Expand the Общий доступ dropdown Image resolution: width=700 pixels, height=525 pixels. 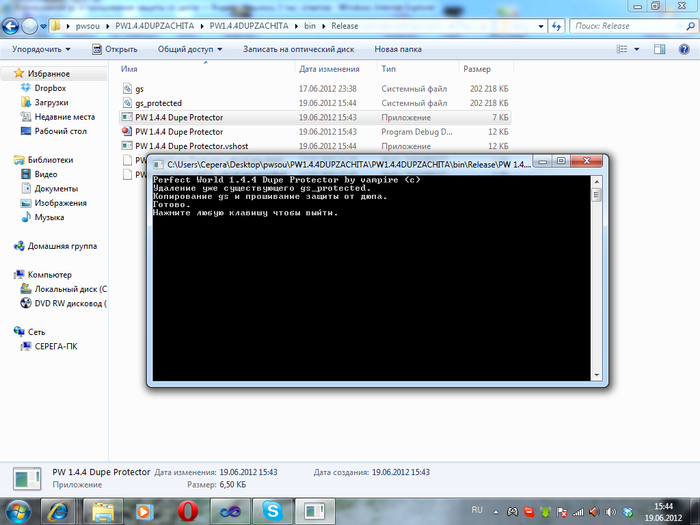190,48
